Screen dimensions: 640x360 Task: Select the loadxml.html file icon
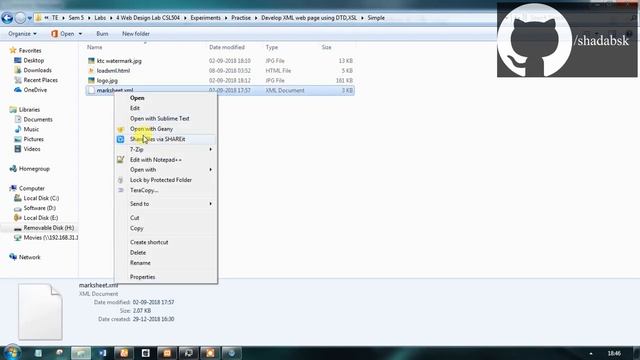[x=91, y=71]
